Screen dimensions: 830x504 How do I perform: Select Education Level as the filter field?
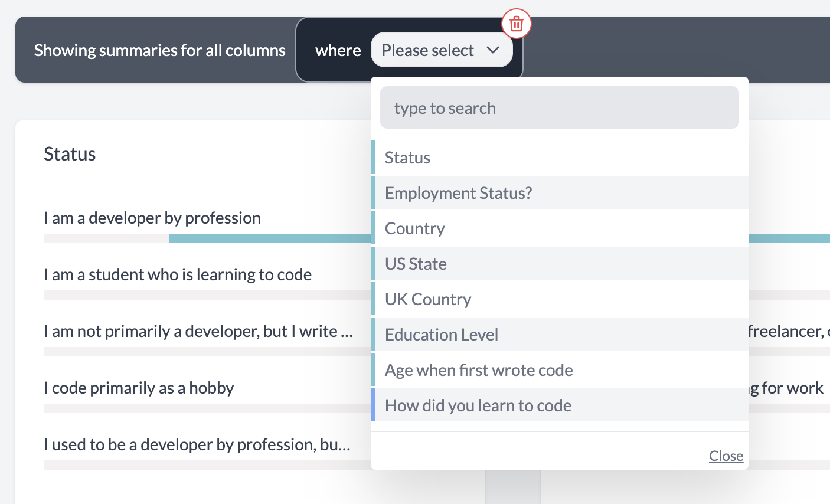(441, 334)
